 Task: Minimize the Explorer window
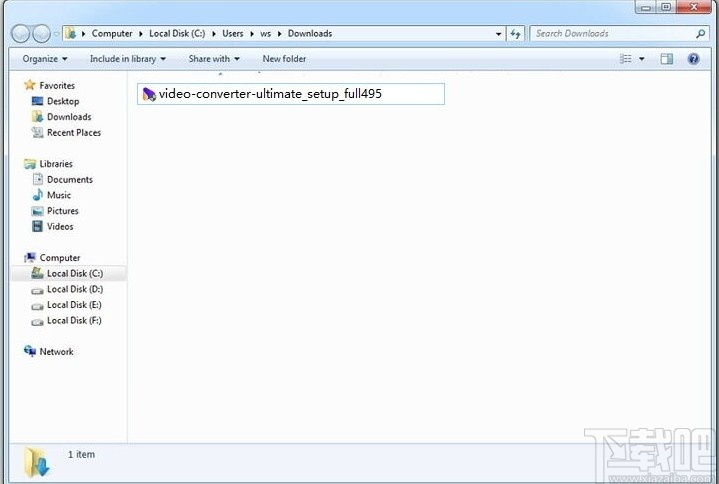646,7
